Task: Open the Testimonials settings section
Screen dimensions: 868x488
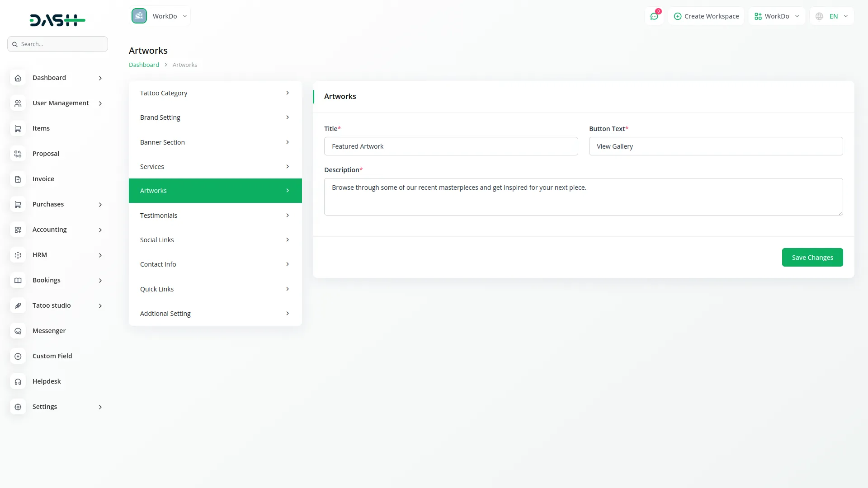Action: pos(215,216)
